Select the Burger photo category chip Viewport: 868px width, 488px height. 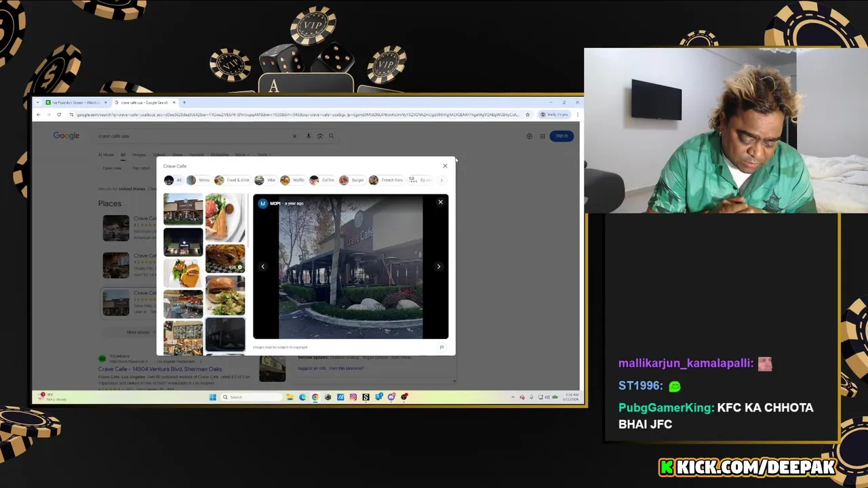coord(352,180)
